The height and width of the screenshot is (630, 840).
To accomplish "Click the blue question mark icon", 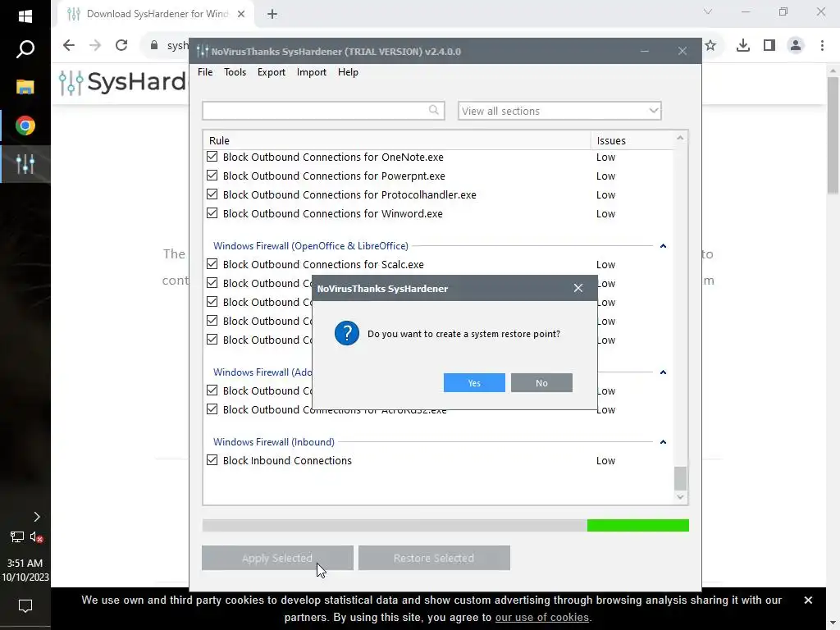I will 347,333.
